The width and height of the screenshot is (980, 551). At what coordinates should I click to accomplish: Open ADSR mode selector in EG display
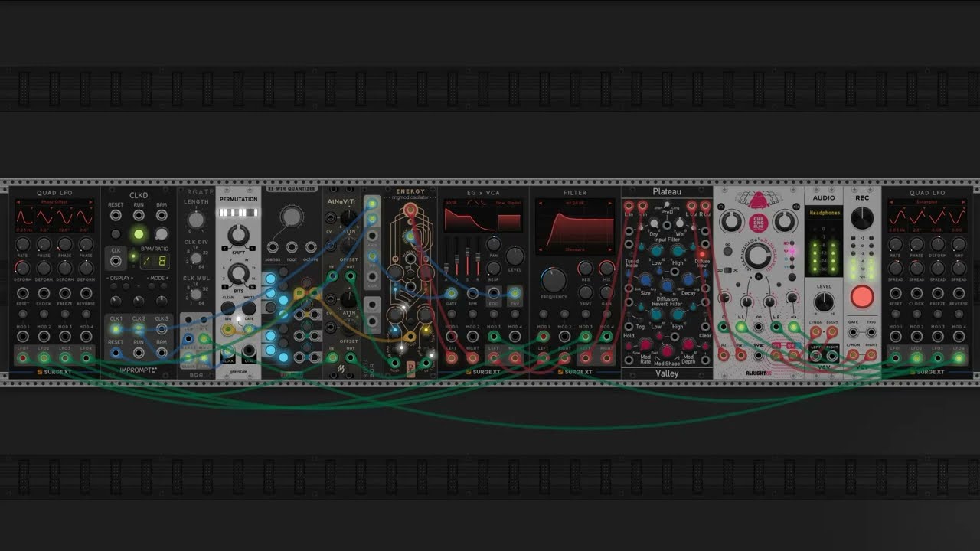pyautogui.click(x=452, y=203)
